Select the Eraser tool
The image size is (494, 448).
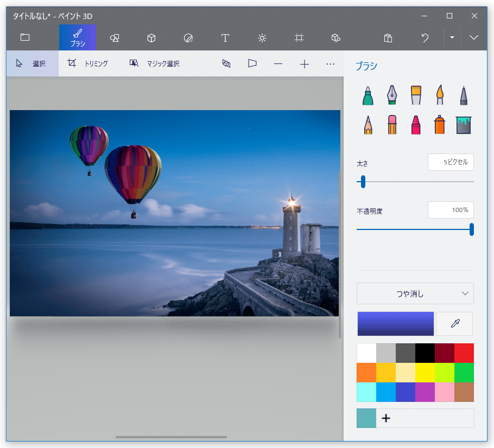tap(392, 125)
